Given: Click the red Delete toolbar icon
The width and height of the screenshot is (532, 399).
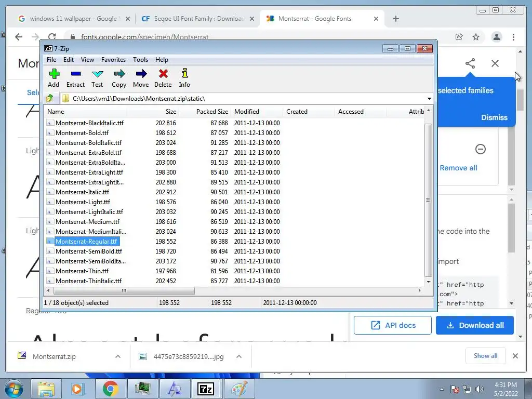Looking at the screenshot, I should 163,78.
